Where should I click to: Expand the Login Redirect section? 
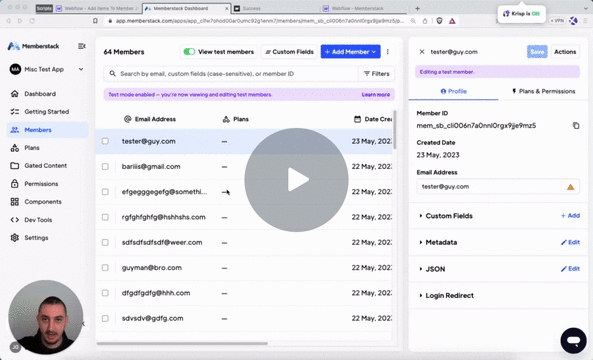(x=446, y=296)
